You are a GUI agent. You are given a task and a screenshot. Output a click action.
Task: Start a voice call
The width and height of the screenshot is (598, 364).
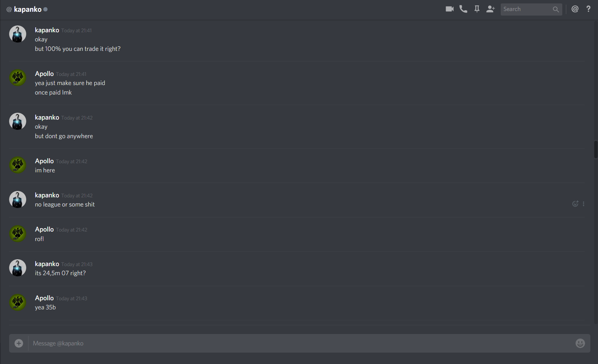tap(463, 9)
